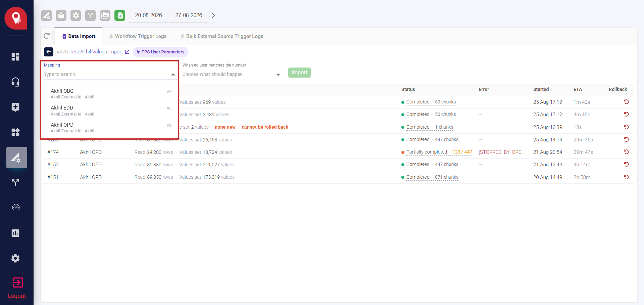Click the box package toolbar icon
644x305 pixels.
[x=61, y=15]
